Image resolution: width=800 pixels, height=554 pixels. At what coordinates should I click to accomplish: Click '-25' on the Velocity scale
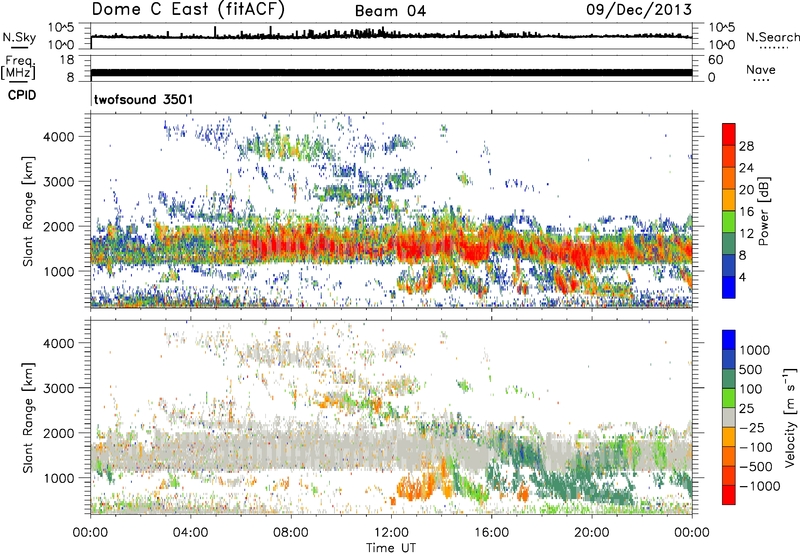[x=752, y=427]
